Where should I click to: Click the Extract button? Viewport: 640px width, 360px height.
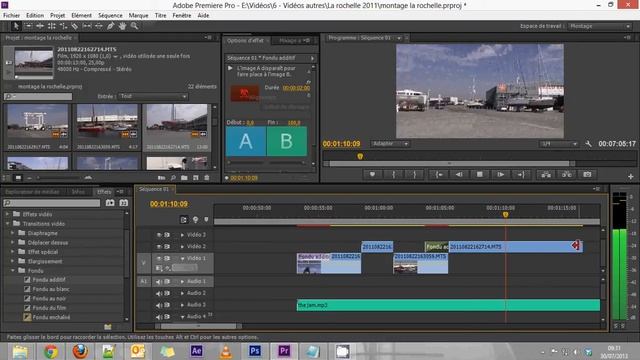[x=567, y=175]
